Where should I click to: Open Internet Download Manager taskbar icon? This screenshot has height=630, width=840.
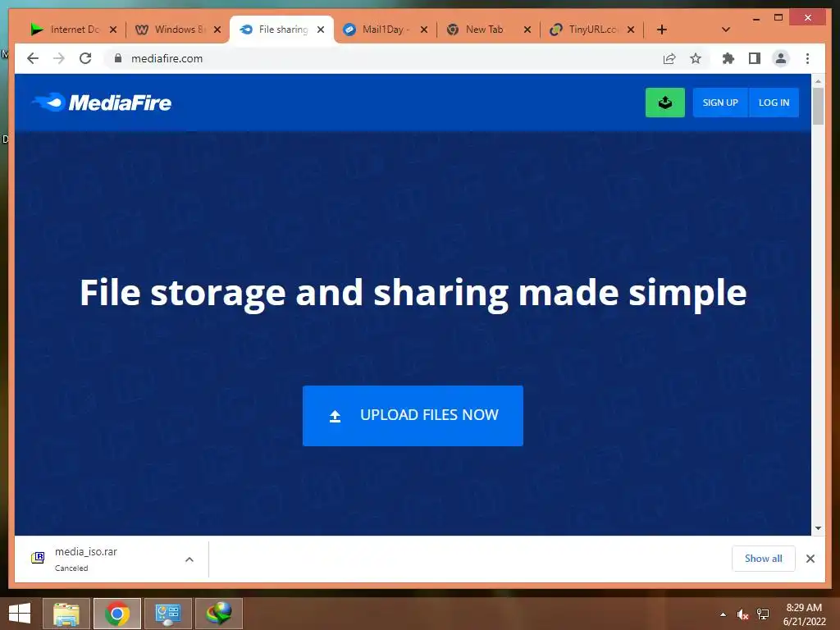tap(218, 614)
